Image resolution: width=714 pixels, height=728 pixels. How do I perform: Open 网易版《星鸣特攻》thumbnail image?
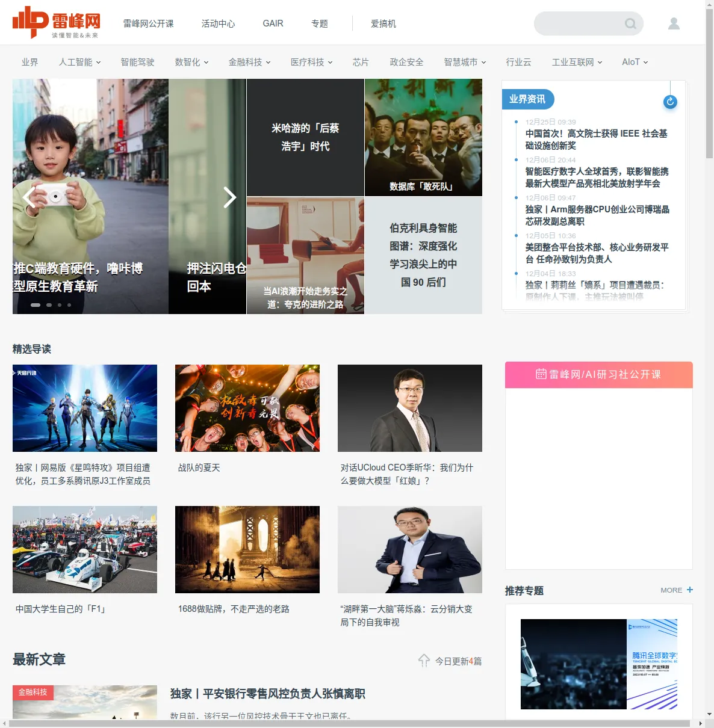pos(85,408)
